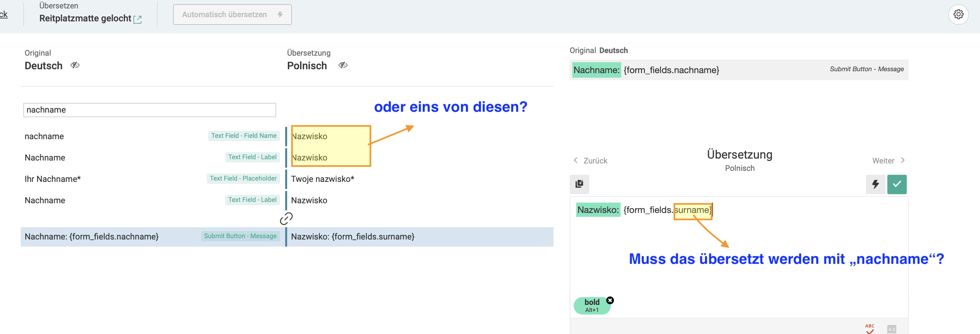
Task: Click the copy original text icon
Action: coord(579,184)
